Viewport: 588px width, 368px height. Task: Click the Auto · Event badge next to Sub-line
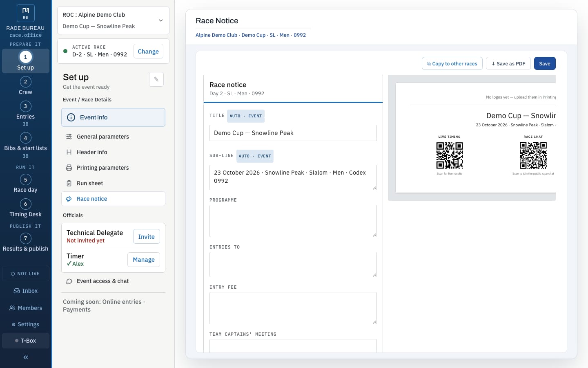pyautogui.click(x=255, y=156)
